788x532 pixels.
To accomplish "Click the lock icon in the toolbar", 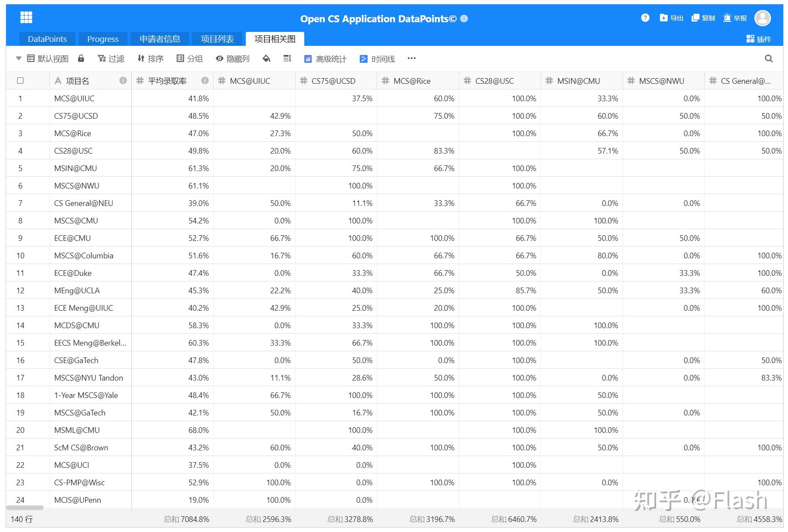I will pyautogui.click(x=81, y=58).
